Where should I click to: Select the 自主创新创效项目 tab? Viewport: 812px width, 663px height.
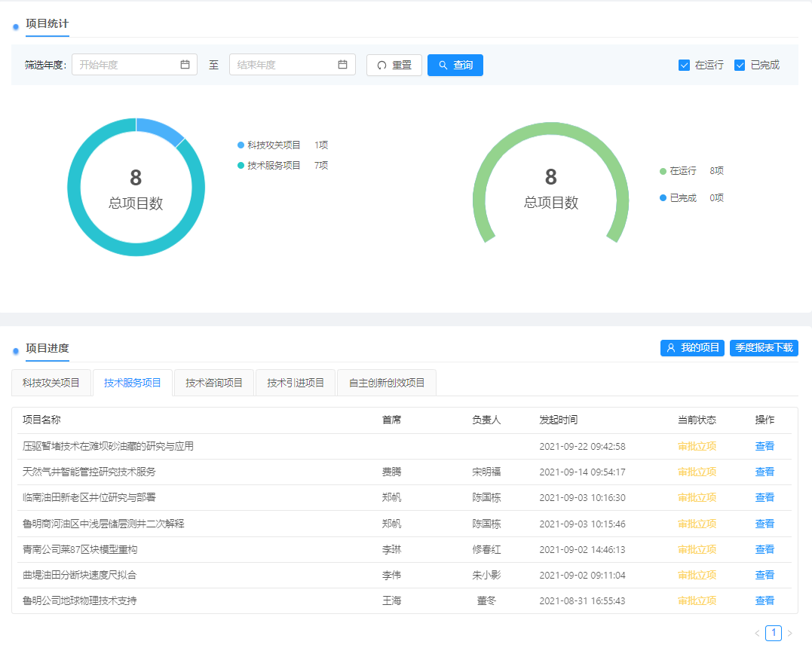(x=386, y=383)
